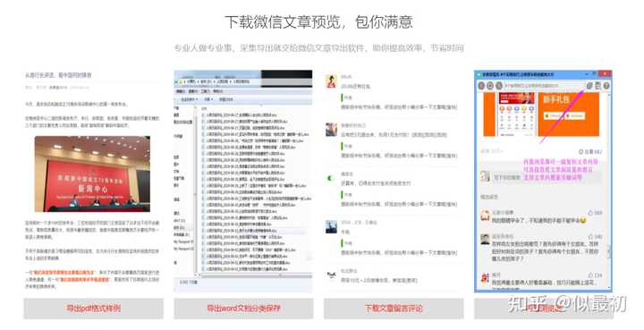Viewport: 644px width, 330px height.
Task: Click the laughing emoji in the first comment
Action: tap(583, 220)
